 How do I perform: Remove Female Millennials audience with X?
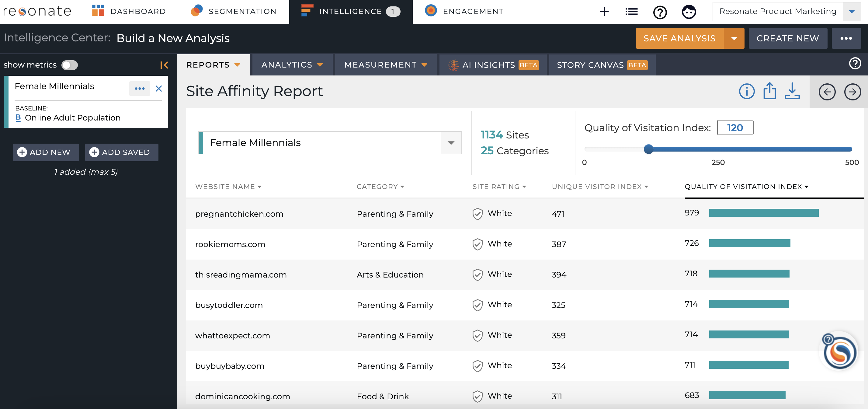click(x=159, y=89)
